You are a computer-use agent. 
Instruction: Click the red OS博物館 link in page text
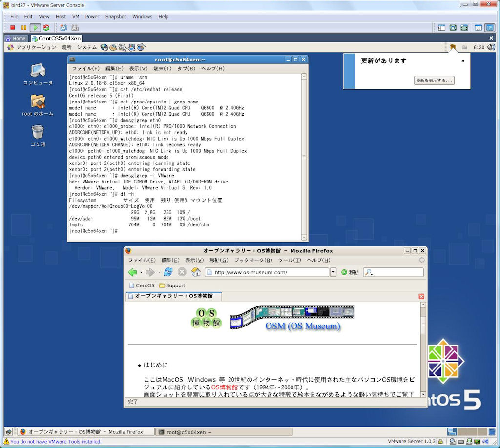coord(225,387)
